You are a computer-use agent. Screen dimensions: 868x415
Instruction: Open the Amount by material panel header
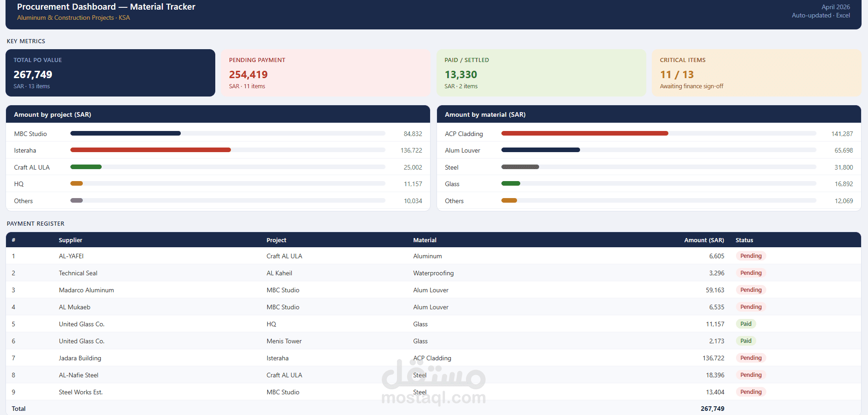point(485,114)
